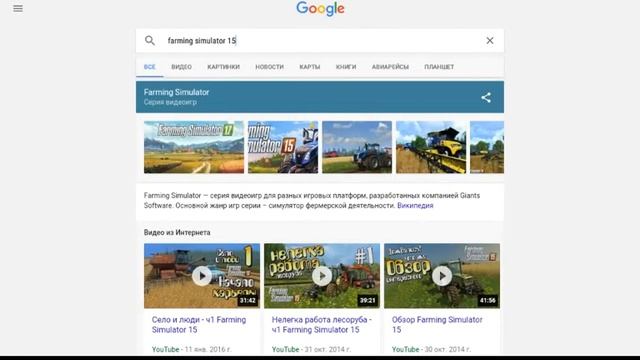The height and width of the screenshot is (360, 640).
Task: Open the КАРТЫ tab
Action: click(310, 67)
